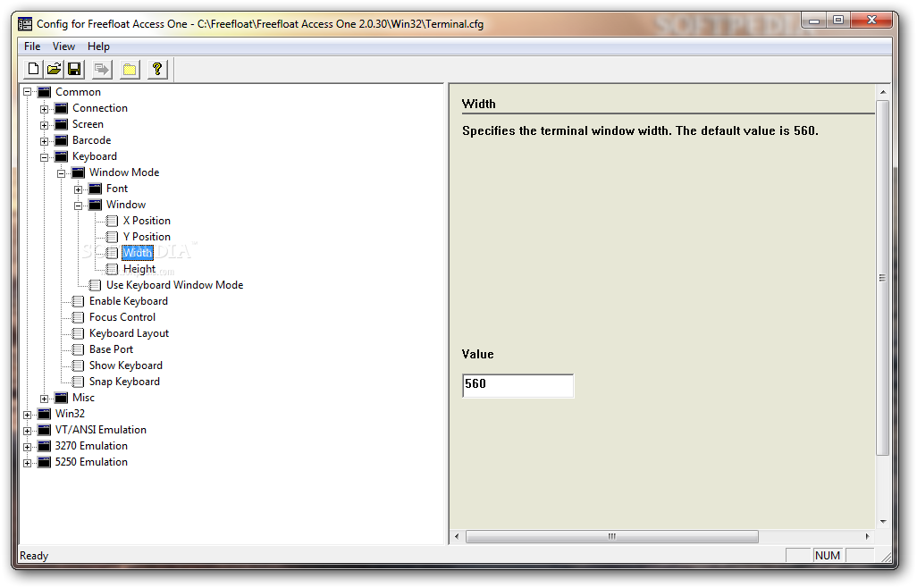Open the View menu
Image resolution: width=917 pixels, height=588 pixels.
coord(63,46)
